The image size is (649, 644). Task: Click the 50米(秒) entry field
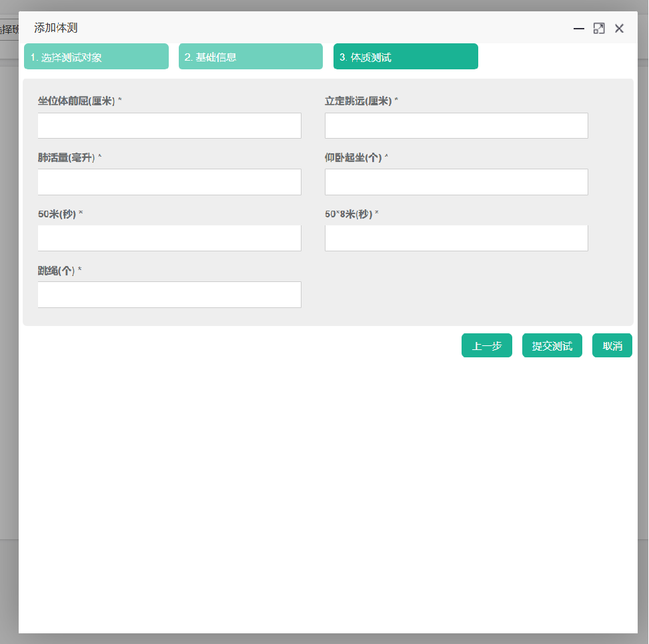169,238
